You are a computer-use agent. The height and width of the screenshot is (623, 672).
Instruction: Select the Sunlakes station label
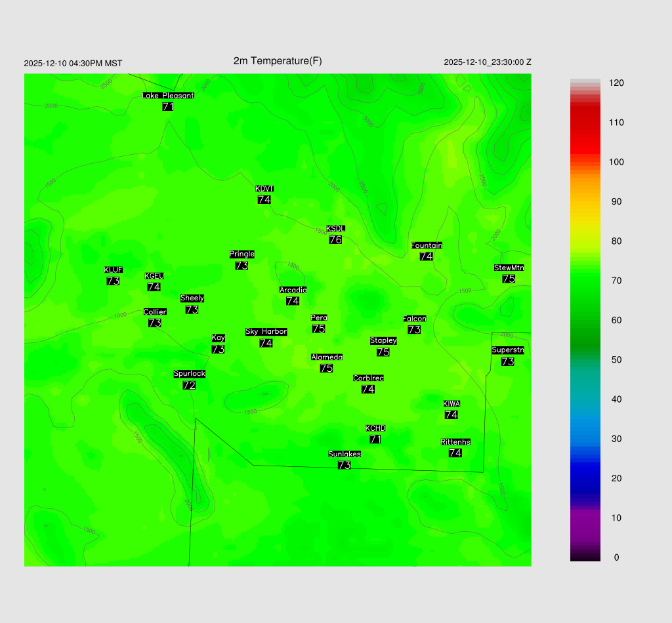click(x=345, y=454)
